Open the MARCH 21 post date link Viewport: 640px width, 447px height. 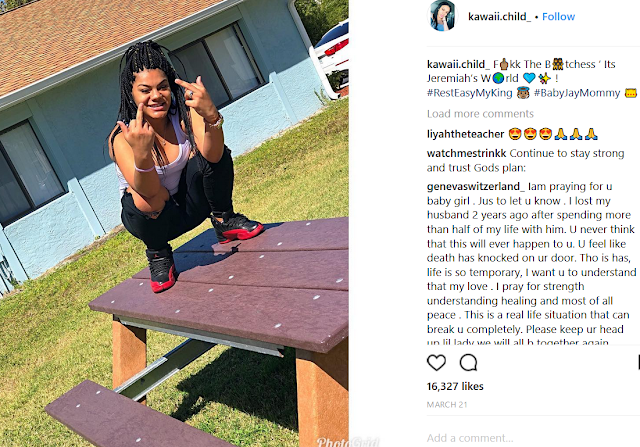click(x=447, y=405)
